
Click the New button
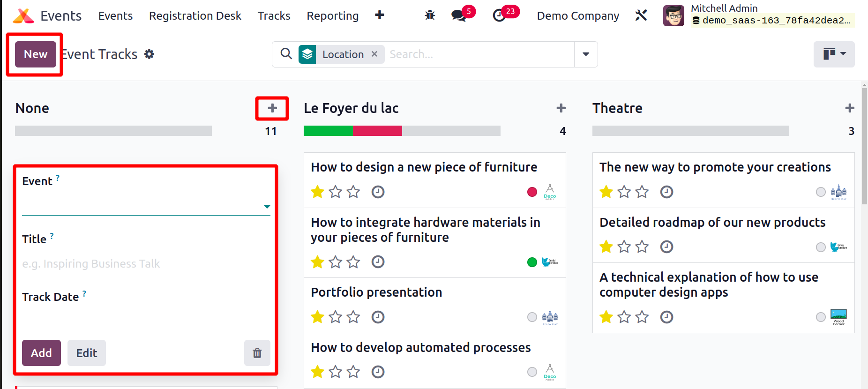(36, 54)
